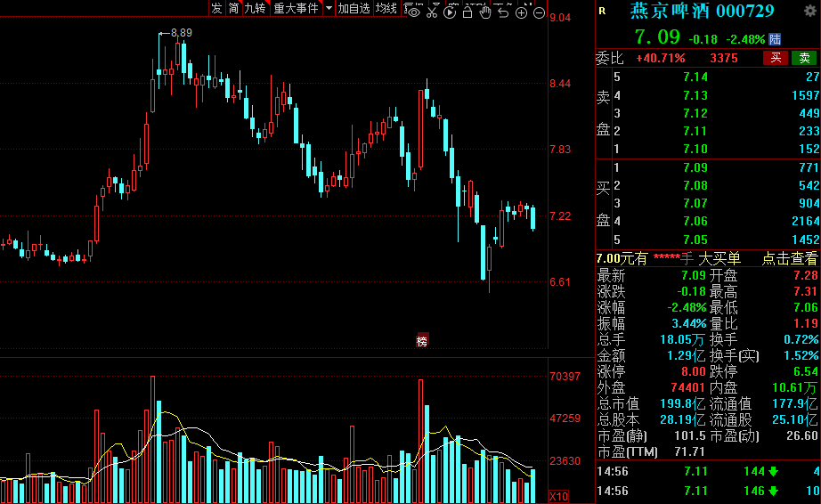Click the R tag beside the stock name
821x504 pixels.
603,11
